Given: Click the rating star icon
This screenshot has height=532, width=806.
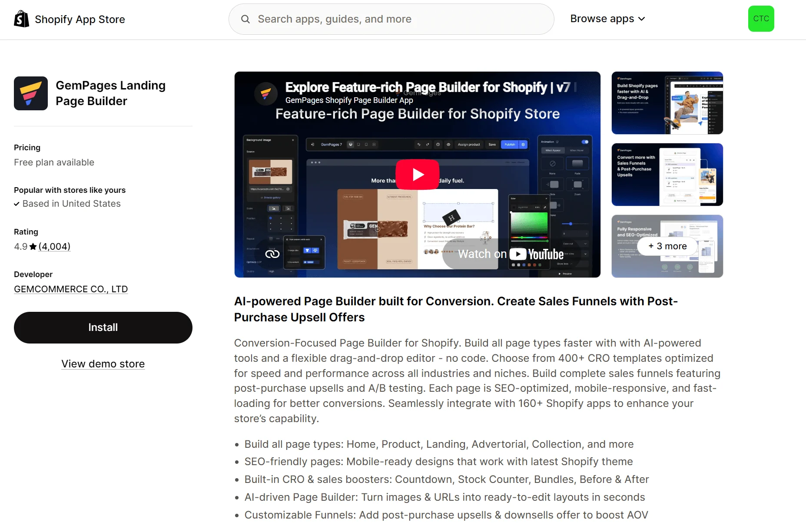Looking at the screenshot, I should coord(33,247).
